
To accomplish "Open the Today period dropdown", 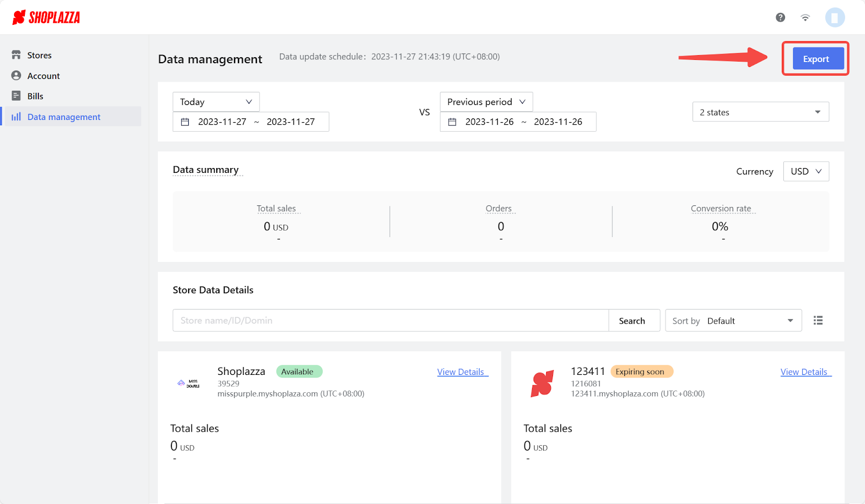I will point(216,102).
